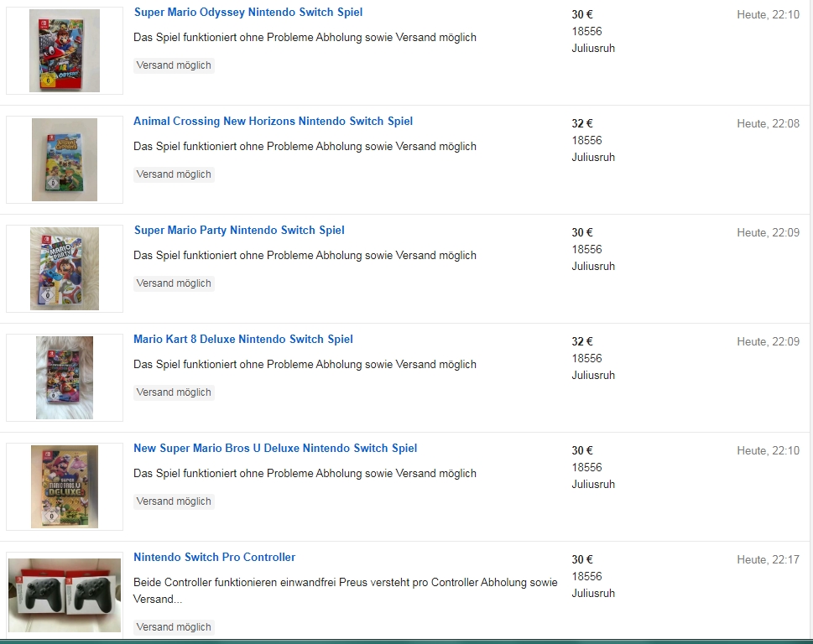
Task: Open Animal Crossing New Horizons listing title
Action: click(x=273, y=122)
